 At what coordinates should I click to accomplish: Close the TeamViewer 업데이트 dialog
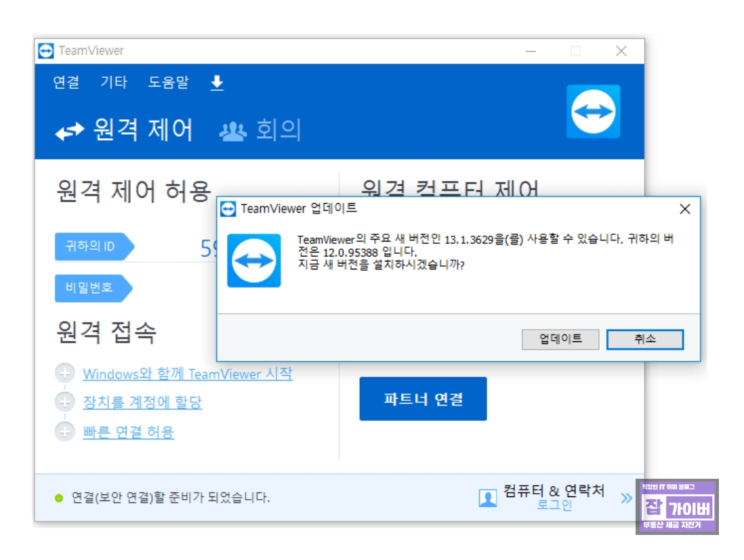pyautogui.click(x=684, y=209)
